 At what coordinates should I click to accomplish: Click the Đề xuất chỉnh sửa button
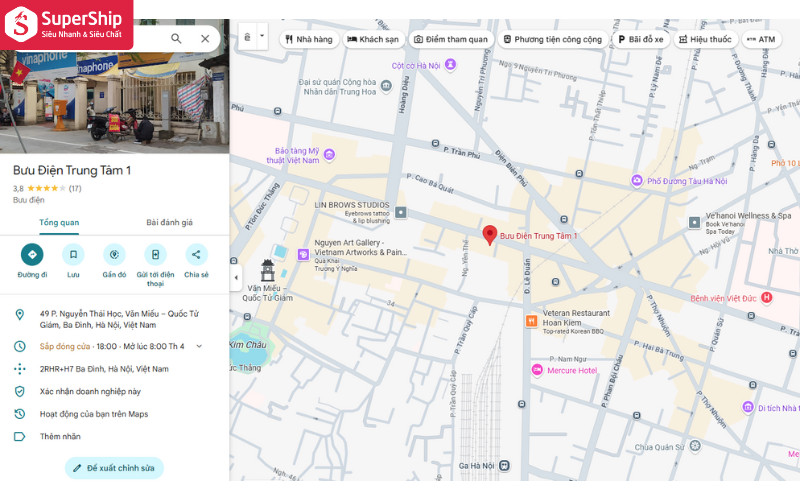click(x=114, y=468)
